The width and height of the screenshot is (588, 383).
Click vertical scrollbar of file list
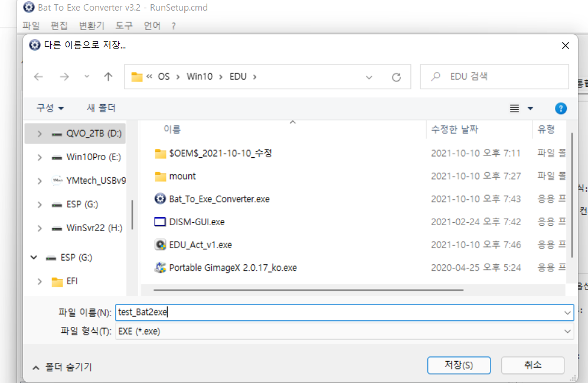(x=571, y=195)
